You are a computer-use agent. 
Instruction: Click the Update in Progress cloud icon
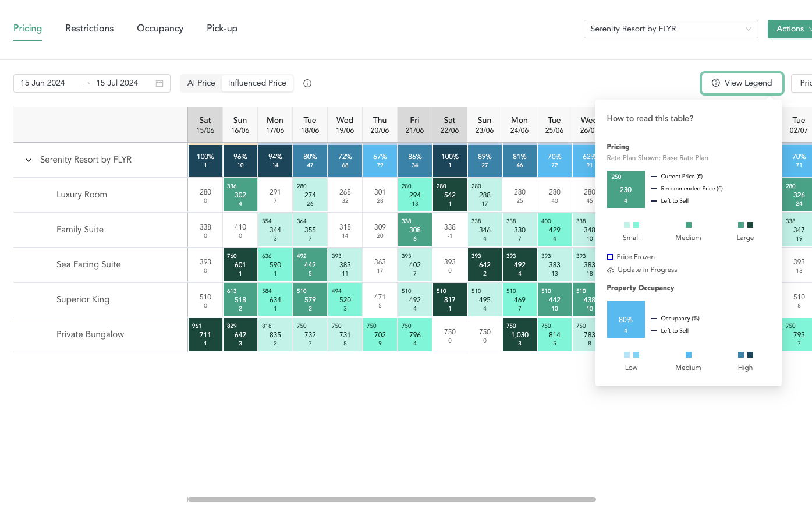coord(611,270)
